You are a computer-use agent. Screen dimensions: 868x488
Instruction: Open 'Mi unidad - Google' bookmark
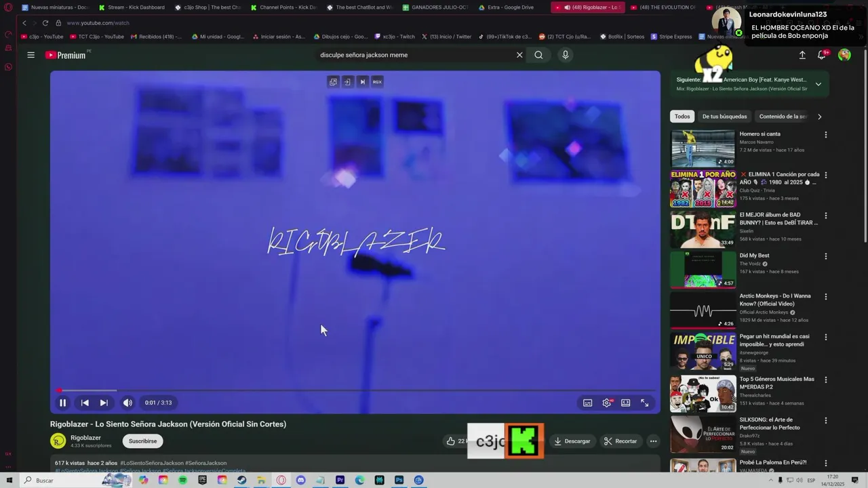pos(218,37)
